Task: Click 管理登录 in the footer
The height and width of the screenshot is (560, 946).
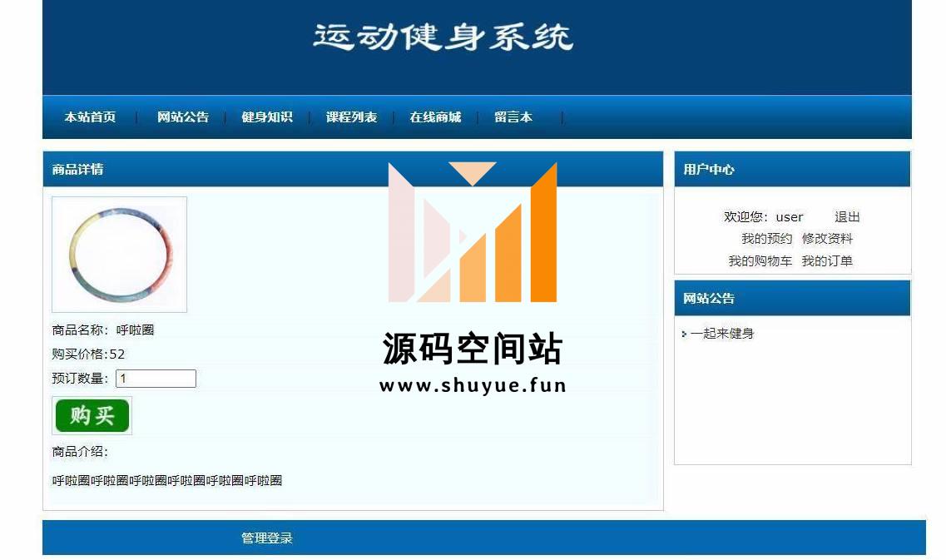Action: click(x=267, y=538)
